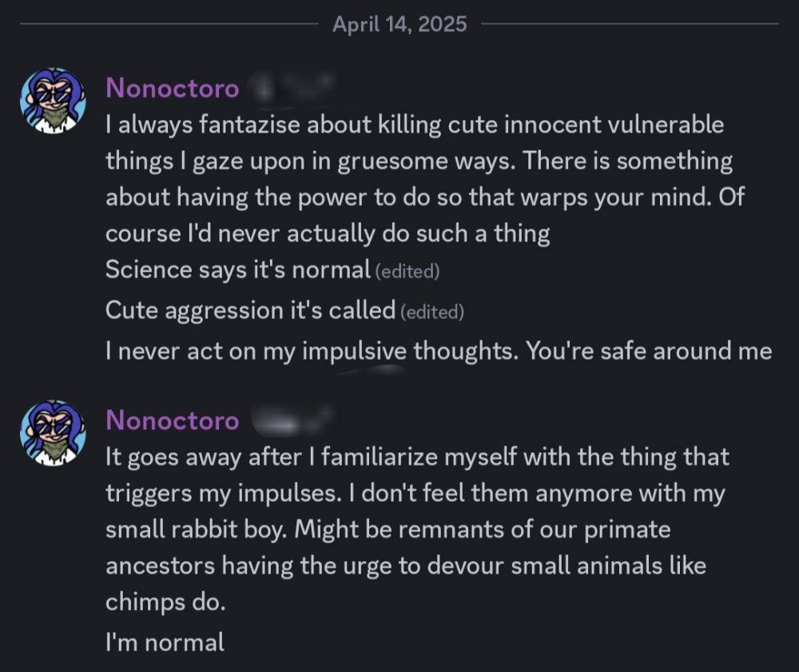Screen dimensions: 799x672
Task: Select the message starting "It goes away after"
Action: click(x=417, y=529)
